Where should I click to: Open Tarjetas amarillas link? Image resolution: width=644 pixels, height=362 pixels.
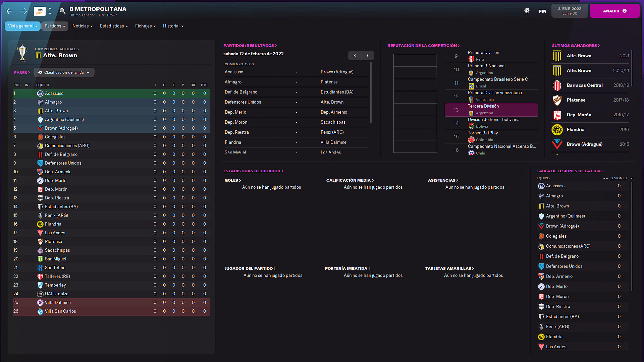[x=449, y=268]
